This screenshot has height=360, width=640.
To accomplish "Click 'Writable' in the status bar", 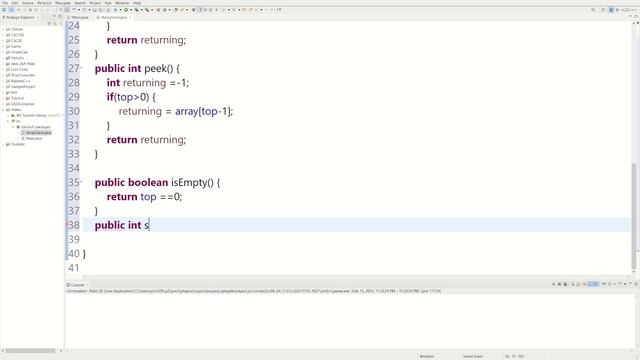I will (427, 356).
